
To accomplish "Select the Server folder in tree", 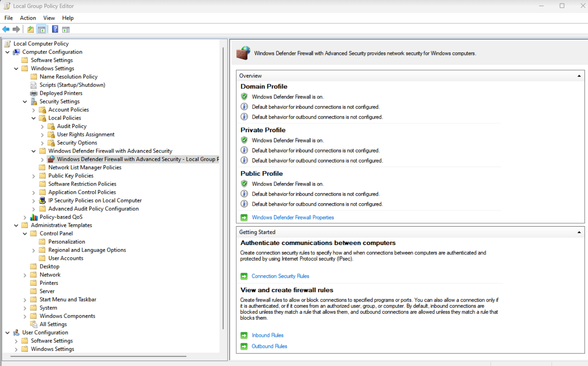I will pyautogui.click(x=47, y=291).
